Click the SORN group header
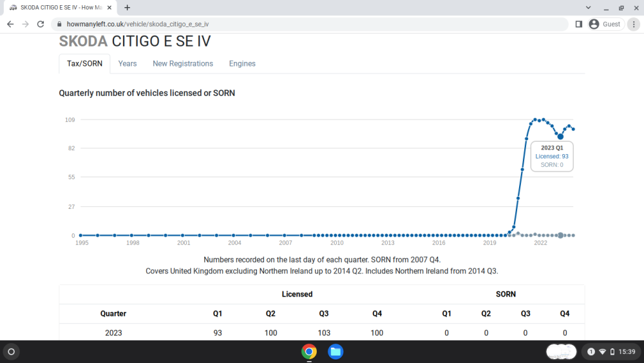The height and width of the screenshot is (363, 644). point(506,295)
